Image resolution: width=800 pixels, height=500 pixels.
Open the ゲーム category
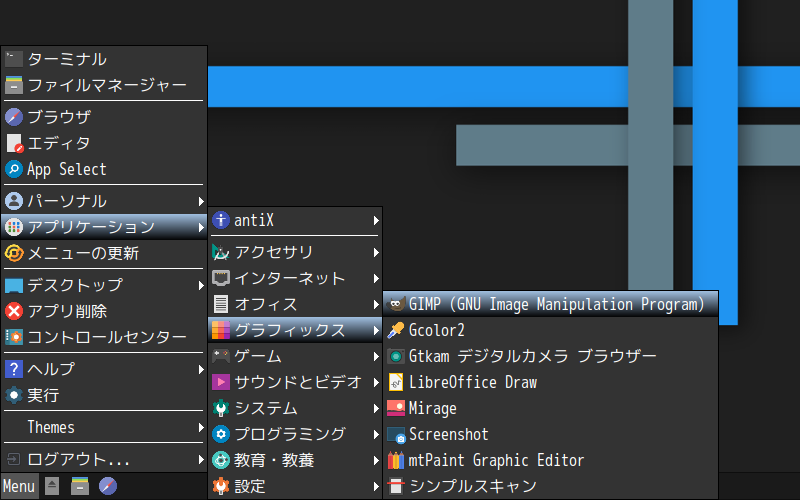pos(295,356)
